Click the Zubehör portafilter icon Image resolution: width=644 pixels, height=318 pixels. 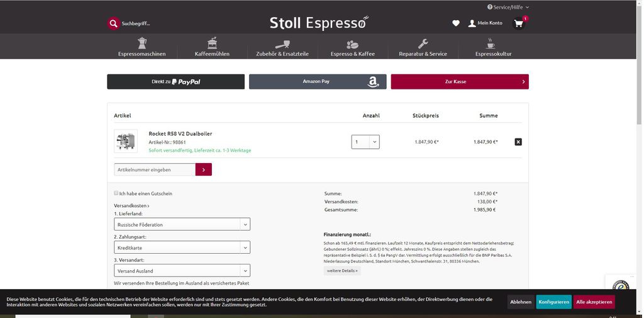(x=282, y=44)
